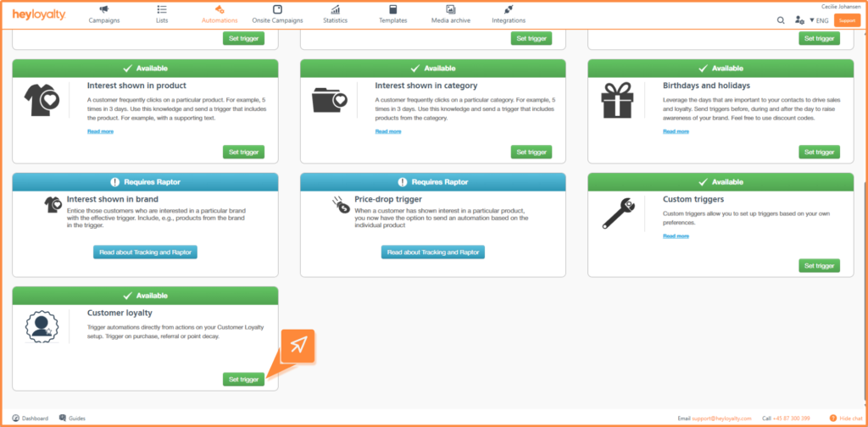Go to the Lists section

[x=162, y=14]
